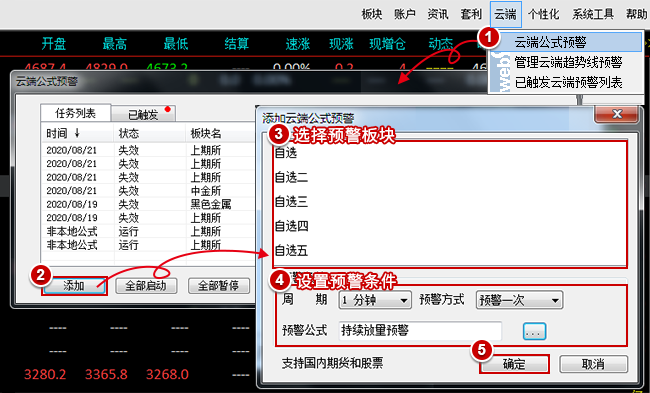Choose 云端公式预警 from dropdown menu
This screenshot has width=650, height=393.
(565, 42)
